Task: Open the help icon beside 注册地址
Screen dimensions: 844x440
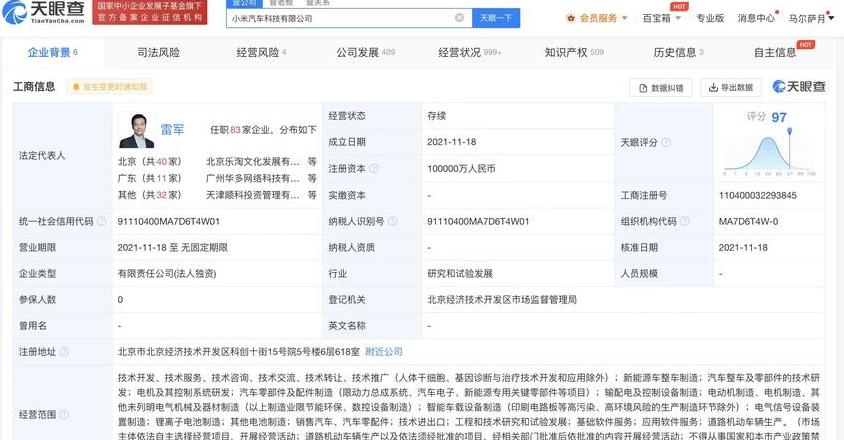Action: click(x=64, y=352)
